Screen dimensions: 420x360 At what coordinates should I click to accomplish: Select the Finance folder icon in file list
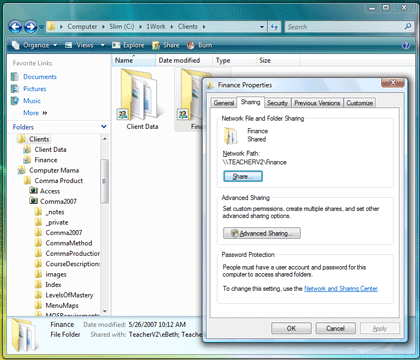click(x=189, y=95)
